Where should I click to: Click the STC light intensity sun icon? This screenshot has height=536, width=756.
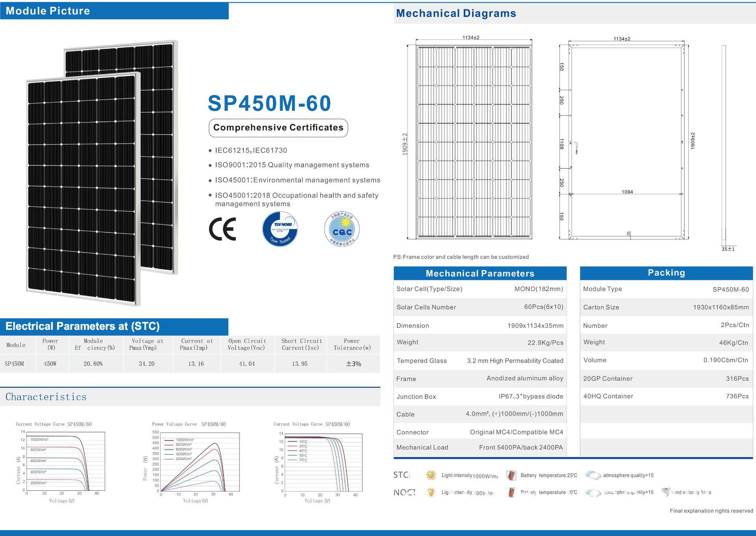click(x=431, y=475)
